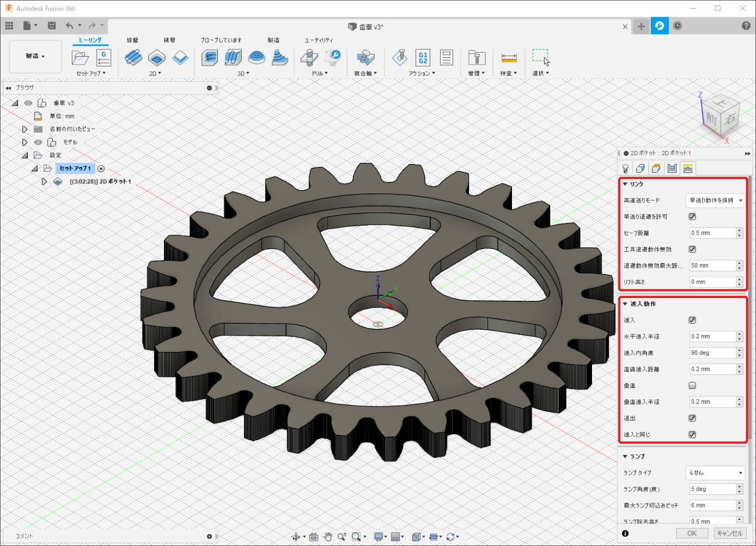Enable the 垂直 checkbox
Image resolution: width=756 pixels, height=546 pixels.
click(x=692, y=385)
